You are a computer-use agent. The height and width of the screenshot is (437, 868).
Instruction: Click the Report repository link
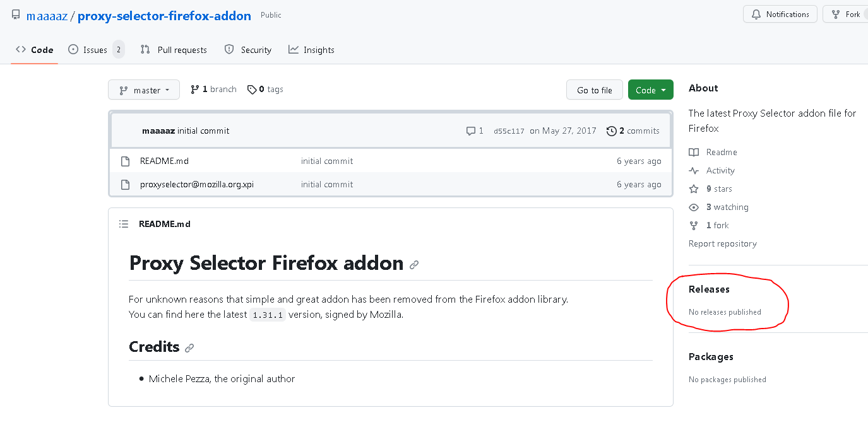tap(723, 243)
